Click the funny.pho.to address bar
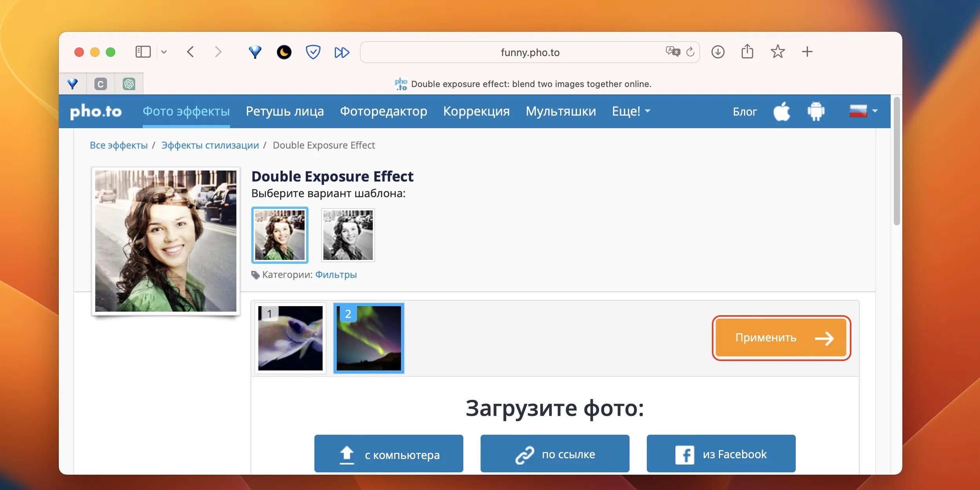 click(x=530, y=52)
